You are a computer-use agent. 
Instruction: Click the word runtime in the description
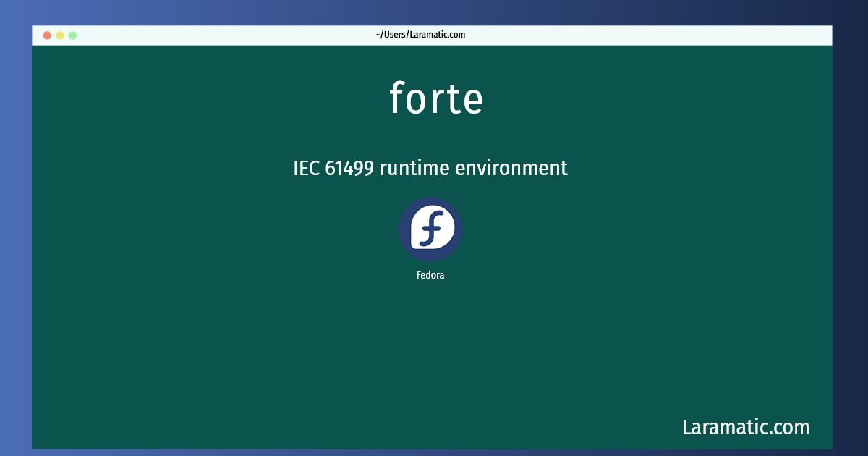[414, 168]
